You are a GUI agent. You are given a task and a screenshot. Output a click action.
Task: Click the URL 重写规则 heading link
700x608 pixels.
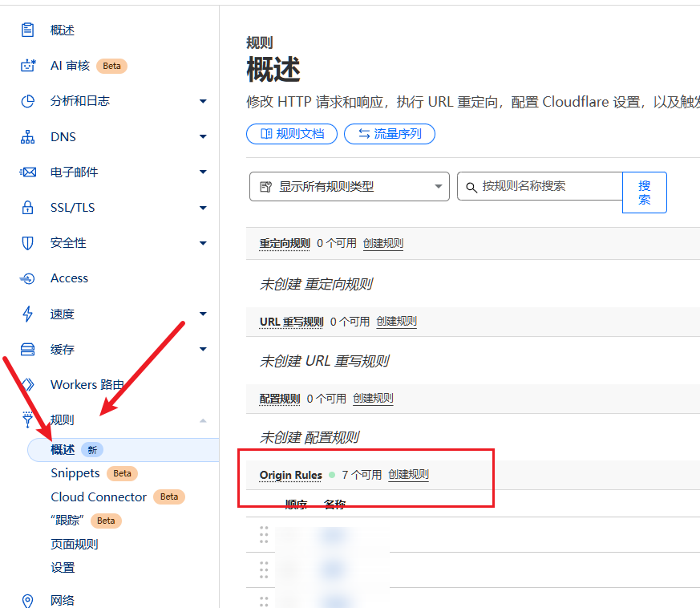pyautogui.click(x=292, y=322)
